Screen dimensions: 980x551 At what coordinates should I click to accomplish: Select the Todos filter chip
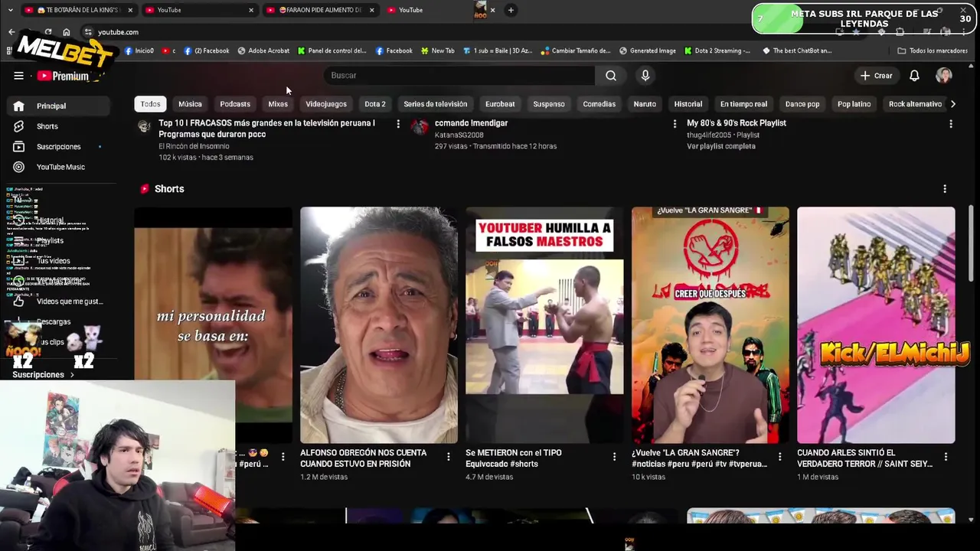[x=151, y=104]
